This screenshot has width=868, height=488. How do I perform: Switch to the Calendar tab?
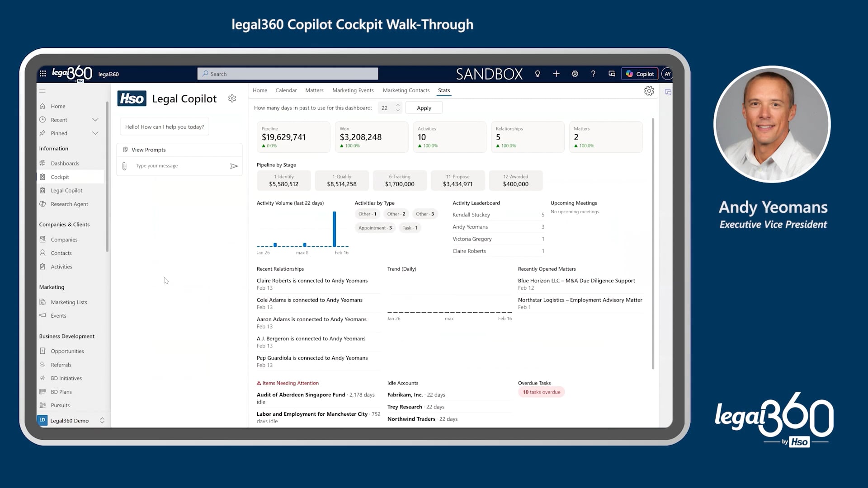286,90
